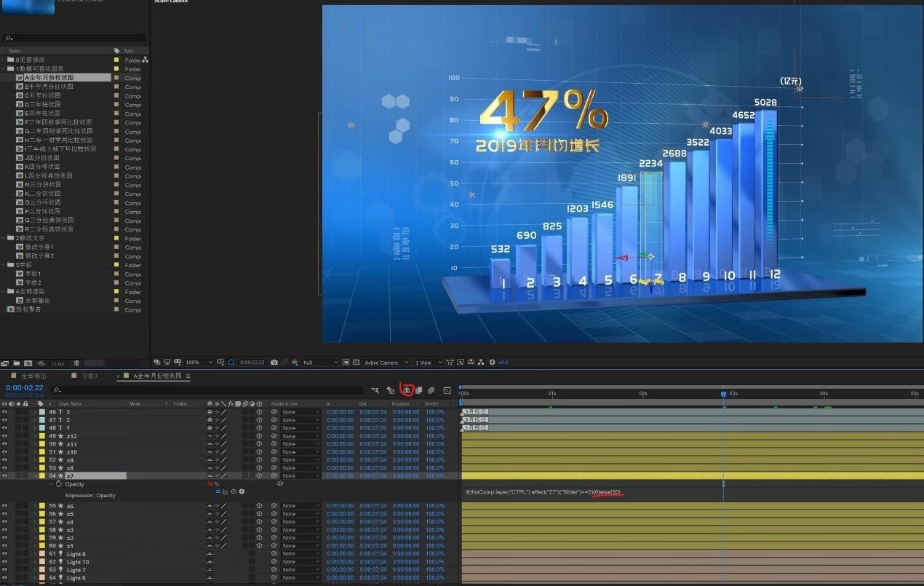Image resolution: width=924 pixels, height=586 pixels.
Task: Open the Active Camera 3D view dropdown
Action: coord(386,362)
